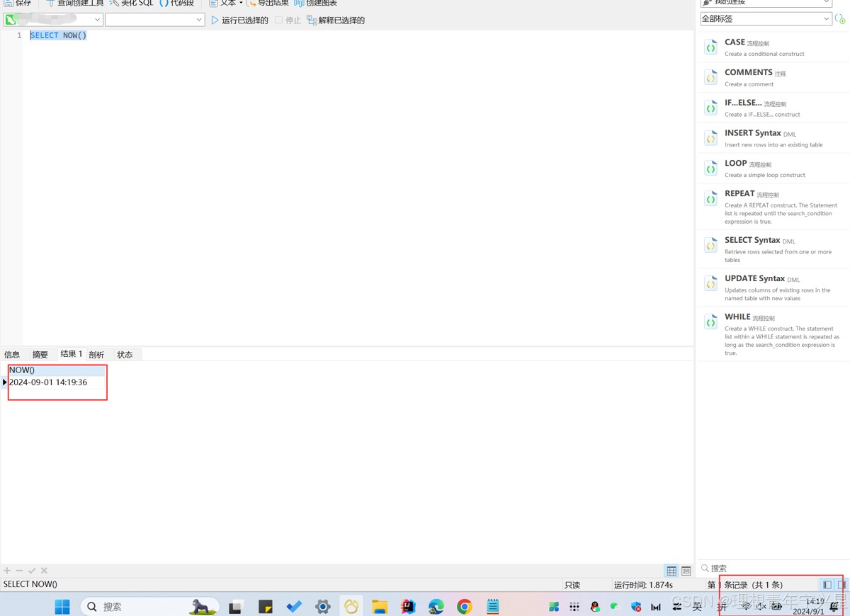850x616 pixels.
Task: Delete record with the minus icon
Action: click(19, 571)
